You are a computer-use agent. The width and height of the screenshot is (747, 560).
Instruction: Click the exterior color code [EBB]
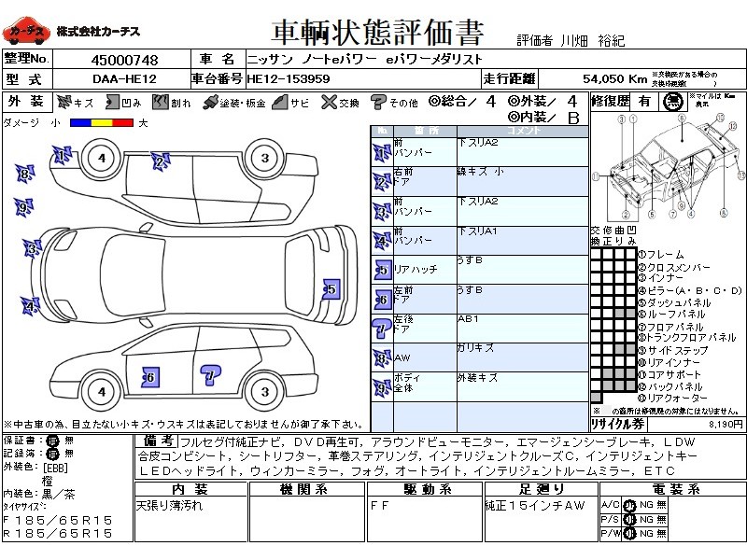[55, 468]
